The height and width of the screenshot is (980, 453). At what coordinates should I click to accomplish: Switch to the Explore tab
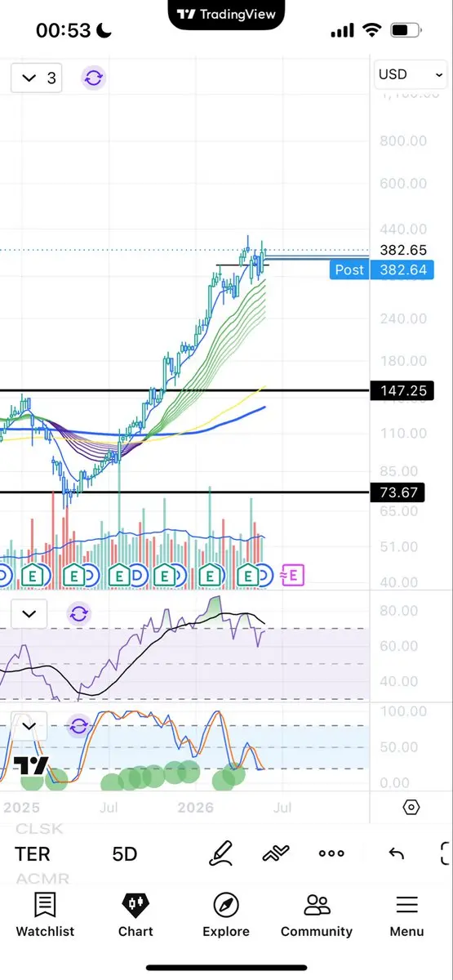tap(226, 915)
